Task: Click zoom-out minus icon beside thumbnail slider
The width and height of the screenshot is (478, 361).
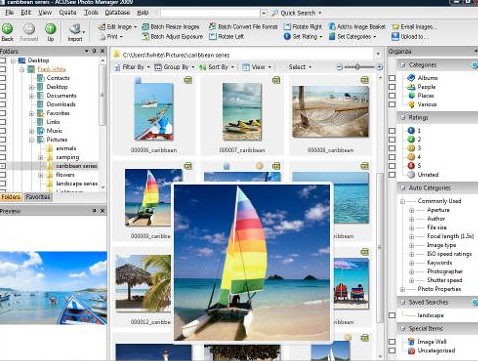Action: tap(339, 67)
